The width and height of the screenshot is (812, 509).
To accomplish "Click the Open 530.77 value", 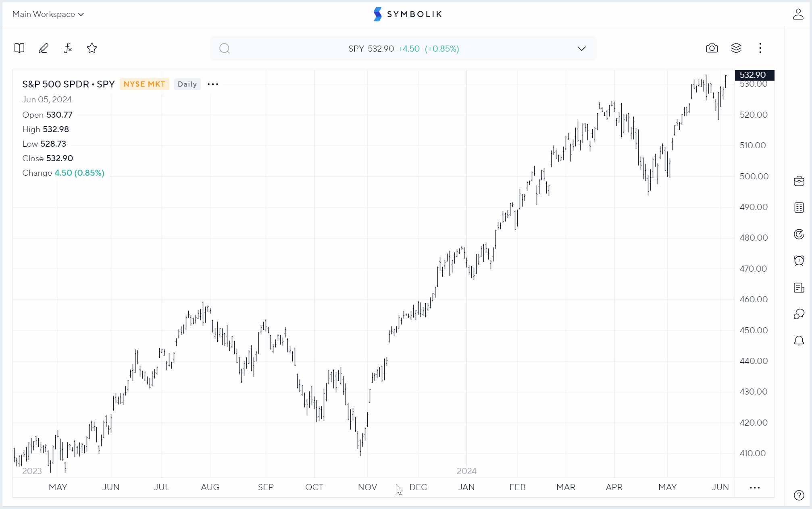I will 59,115.
